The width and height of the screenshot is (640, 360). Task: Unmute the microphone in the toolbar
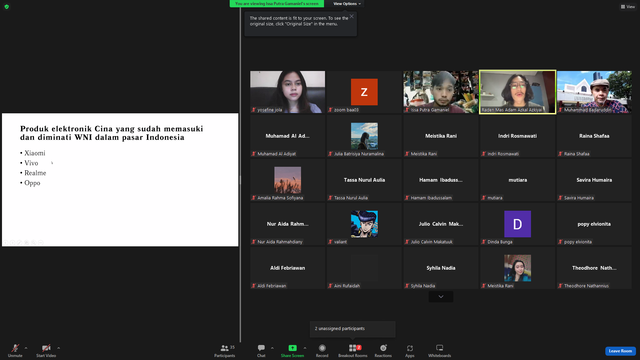pyautogui.click(x=15, y=350)
